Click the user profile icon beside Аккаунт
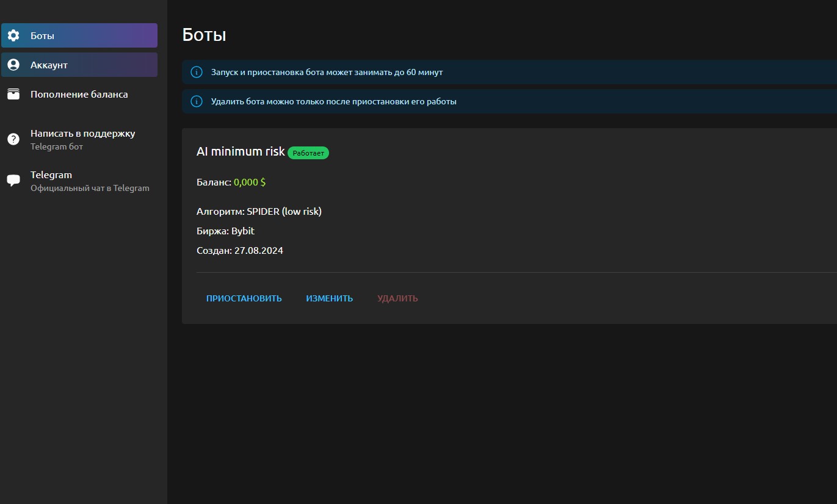 pyautogui.click(x=13, y=65)
